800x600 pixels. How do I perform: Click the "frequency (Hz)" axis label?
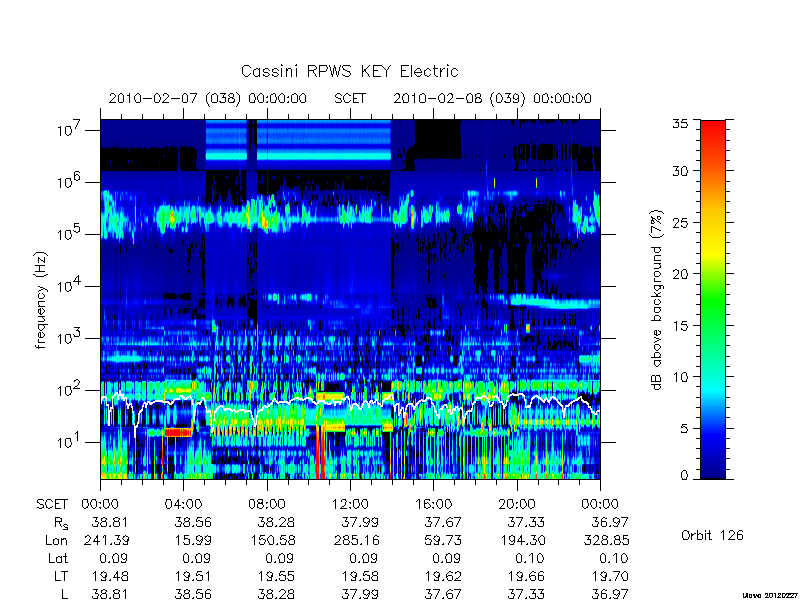click(41, 300)
